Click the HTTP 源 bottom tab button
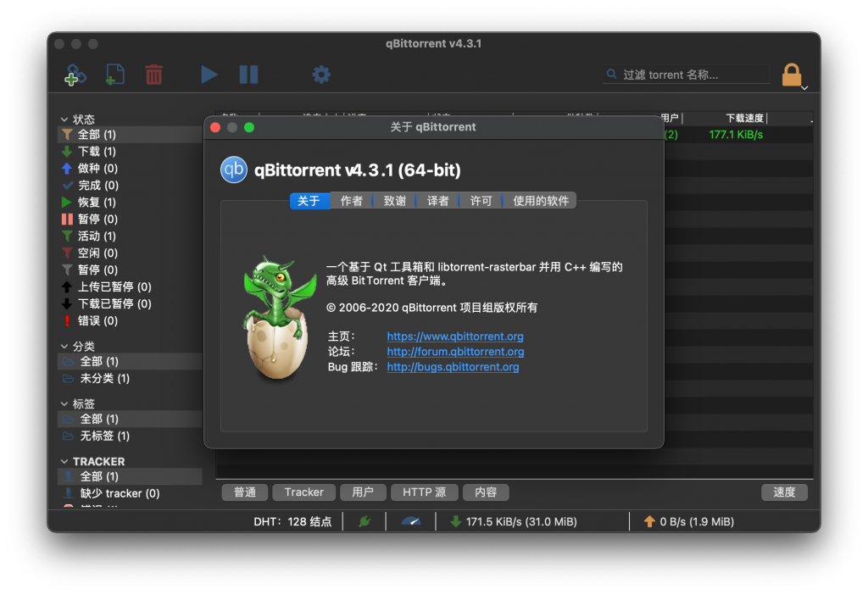This screenshot has width=868, height=595. point(424,492)
